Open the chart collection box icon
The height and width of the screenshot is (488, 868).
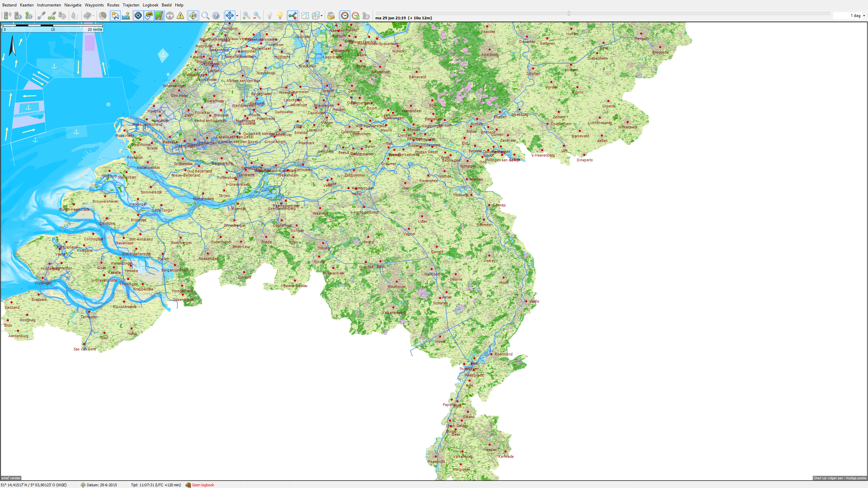[331, 16]
